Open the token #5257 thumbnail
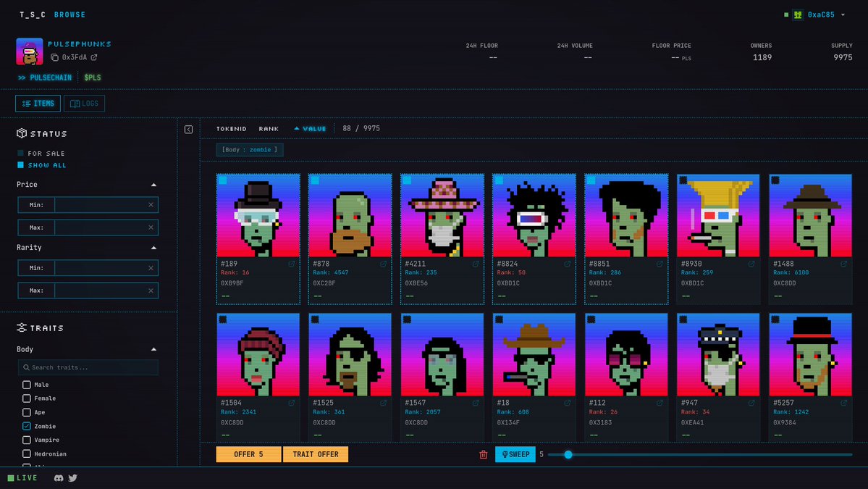The image size is (868, 489). 810,354
